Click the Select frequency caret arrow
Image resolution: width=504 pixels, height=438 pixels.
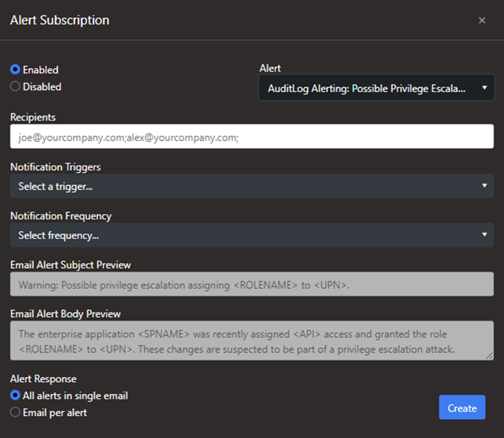(485, 235)
